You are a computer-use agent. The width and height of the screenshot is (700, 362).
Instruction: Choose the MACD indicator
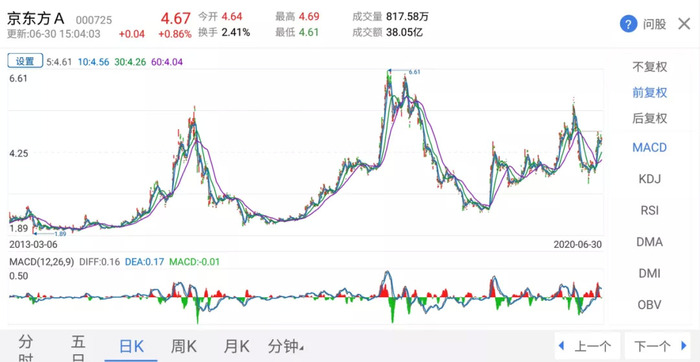coord(650,147)
